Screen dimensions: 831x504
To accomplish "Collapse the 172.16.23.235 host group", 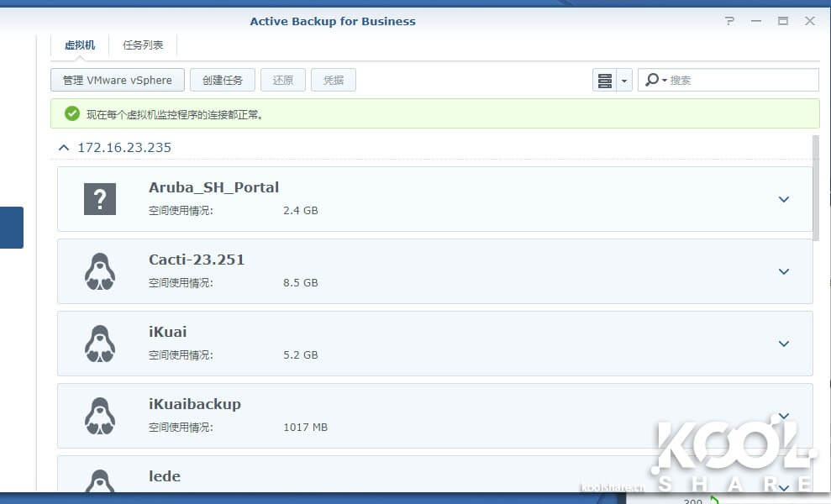I will pos(64,147).
